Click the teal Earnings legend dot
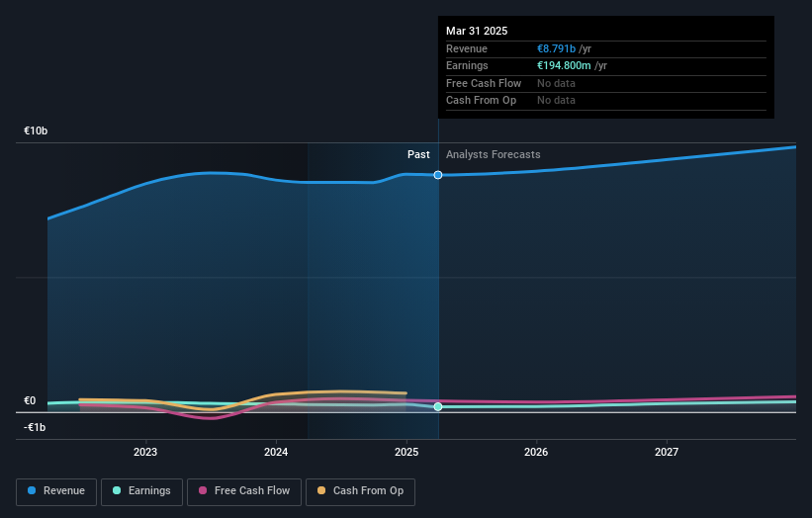The height and width of the screenshot is (518, 812). [x=117, y=490]
